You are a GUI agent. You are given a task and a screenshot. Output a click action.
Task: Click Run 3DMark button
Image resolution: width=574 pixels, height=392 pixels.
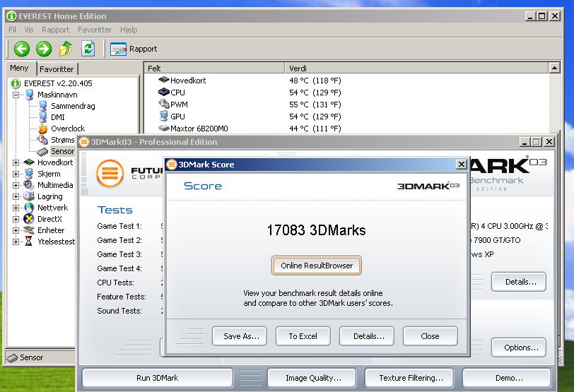pos(158,378)
